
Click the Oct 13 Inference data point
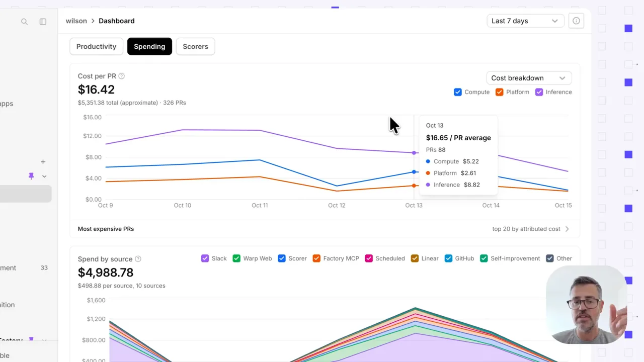click(x=414, y=153)
